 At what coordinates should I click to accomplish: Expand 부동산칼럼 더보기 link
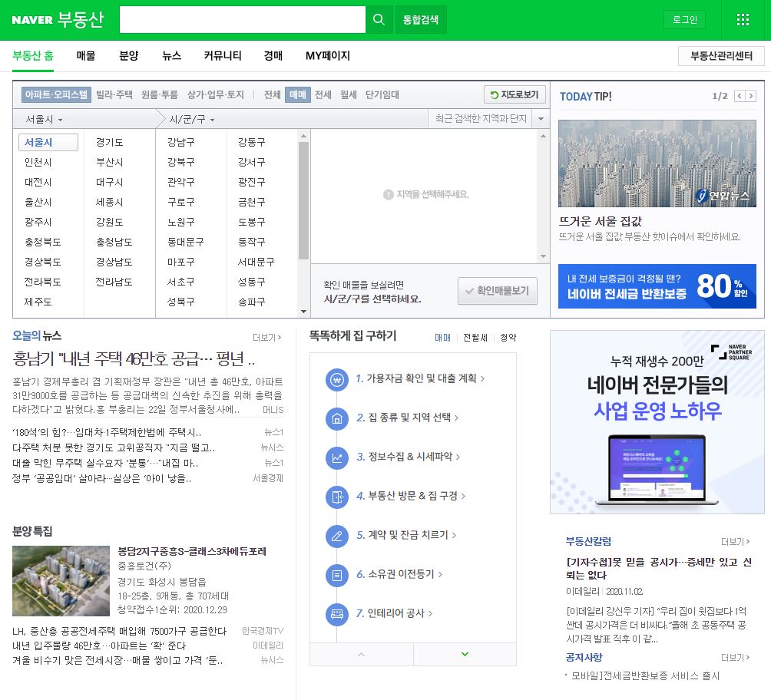tap(735, 542)
